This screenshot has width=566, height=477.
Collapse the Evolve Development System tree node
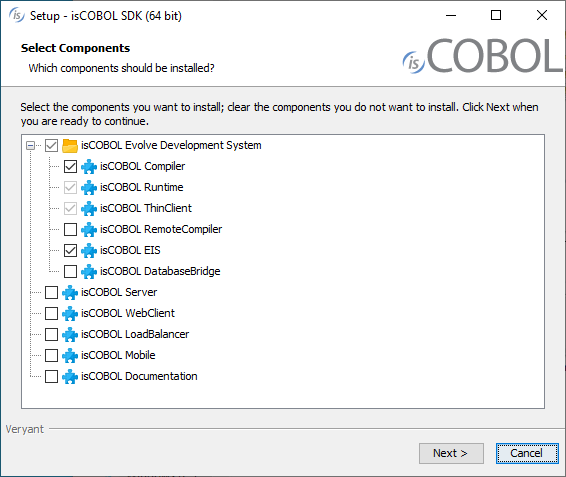click(30, 146)
